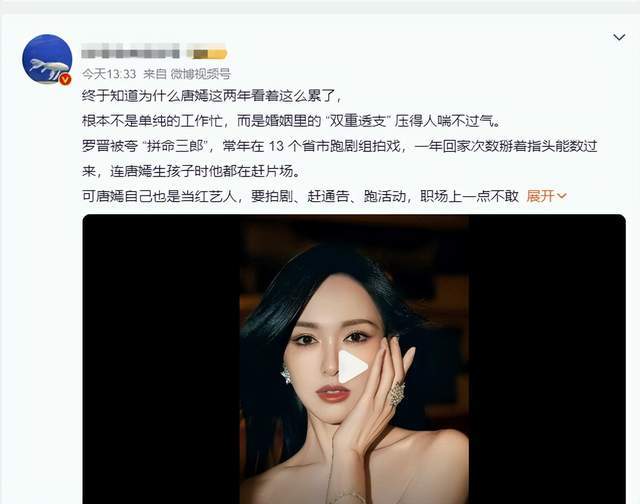Viewport: 640px width, 504px height.
Task: Click the small arrow after 展开
Action: 562,197
